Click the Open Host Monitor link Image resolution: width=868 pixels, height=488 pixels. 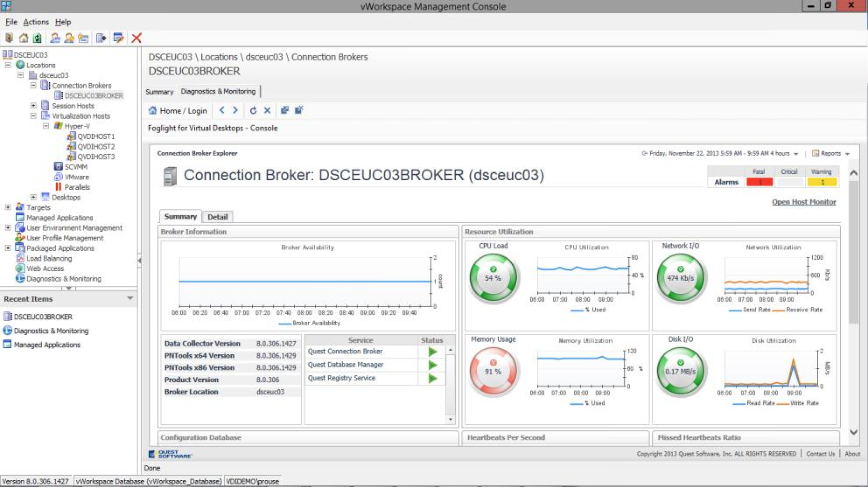(x=803, y=202)
